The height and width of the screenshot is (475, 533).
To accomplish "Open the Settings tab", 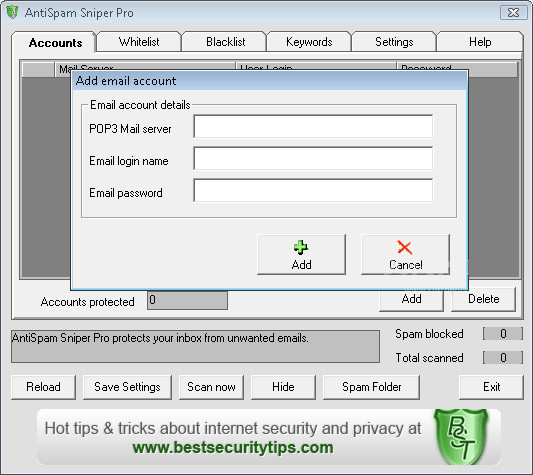I will coord(394,42).
